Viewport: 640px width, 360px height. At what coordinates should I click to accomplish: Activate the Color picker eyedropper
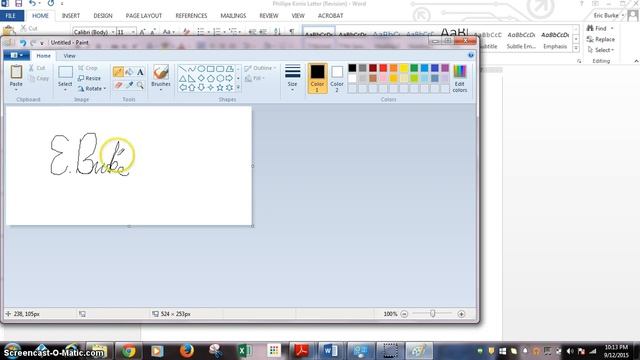click(x=129, y=85)
